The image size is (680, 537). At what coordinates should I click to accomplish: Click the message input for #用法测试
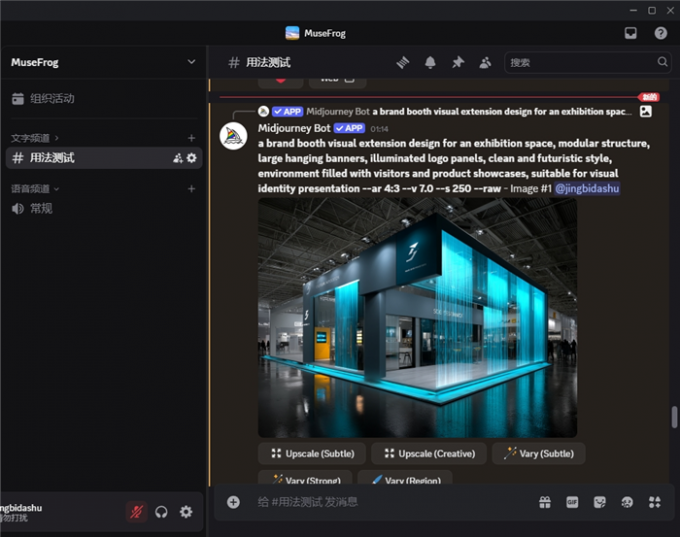[390, 502]
